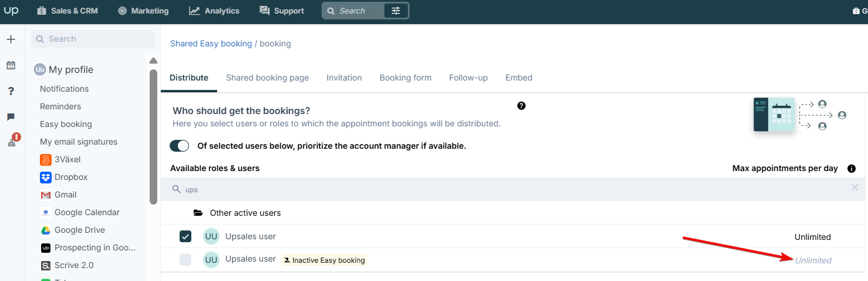The image size is (868, 281).
Task: Open the chat bubble sidebar icon
Action: (11, 117)
